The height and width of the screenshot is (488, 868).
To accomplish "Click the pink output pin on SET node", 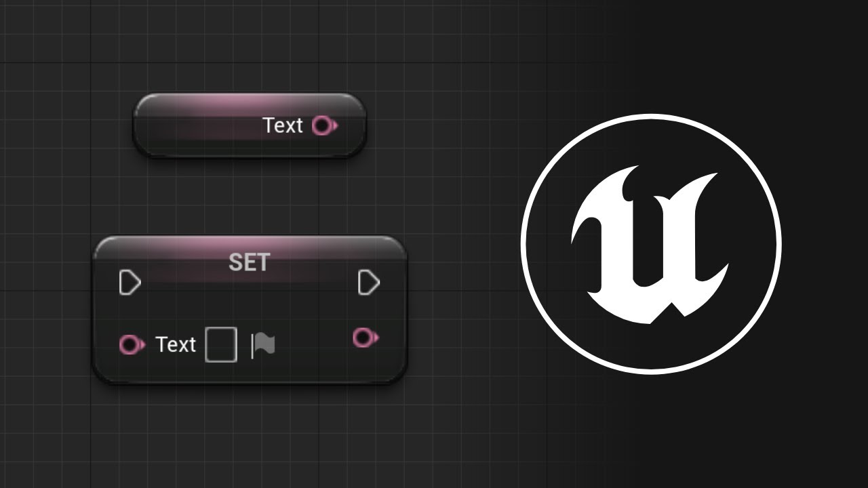I will 366,338.
